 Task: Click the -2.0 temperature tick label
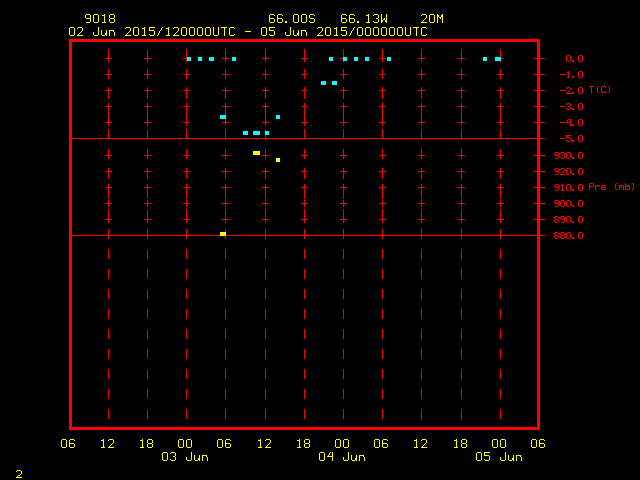point(571,91)
